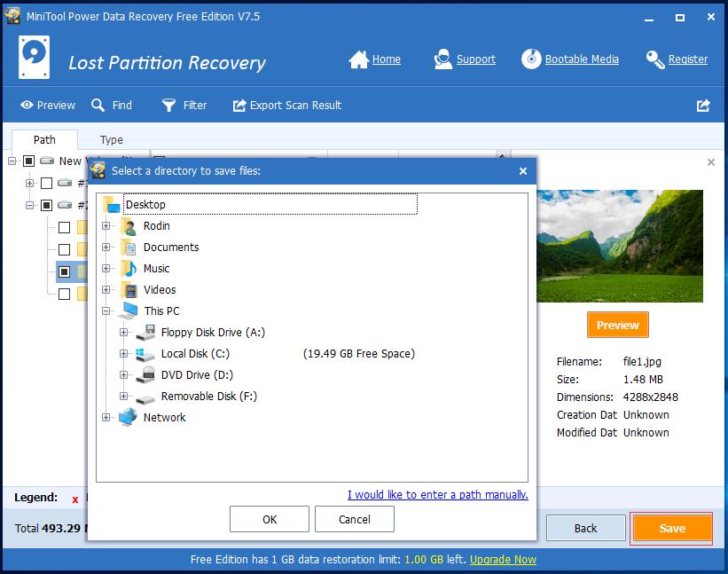This screenshot has height=574, width=728.
Task: Click the Register key icon
Action: 655,59
